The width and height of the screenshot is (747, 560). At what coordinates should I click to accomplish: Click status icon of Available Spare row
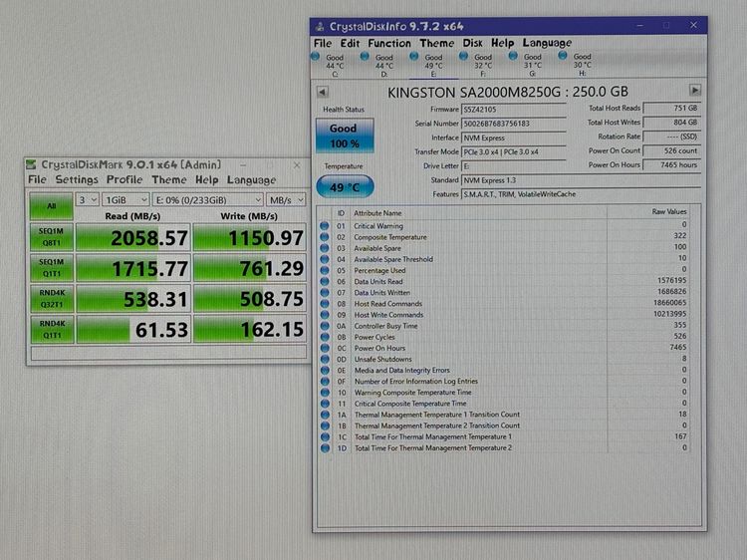[325, 248]
